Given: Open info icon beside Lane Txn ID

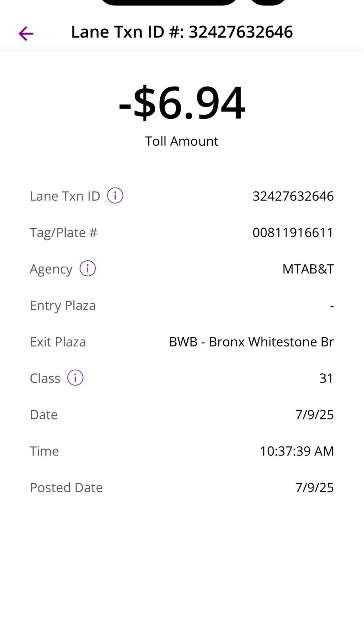Looking at the screenshot, I should click(115, 195).
